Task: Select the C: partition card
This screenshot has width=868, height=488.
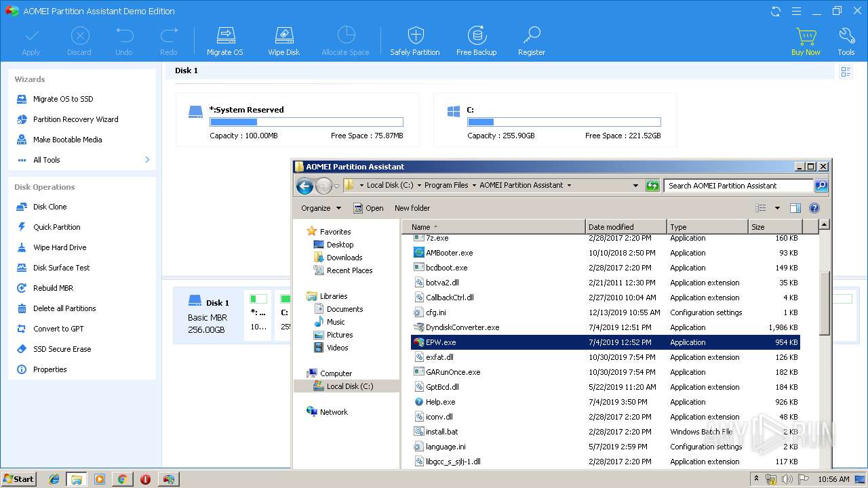Action: (555, 120)
